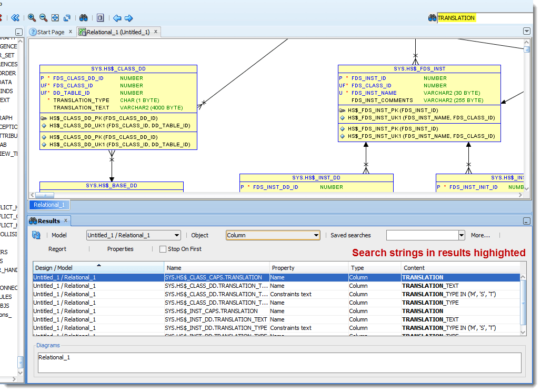This screenshot has width=541, height=392.
Task: Click the database Generate DDL icon
Action: click(x=100, y=18)
